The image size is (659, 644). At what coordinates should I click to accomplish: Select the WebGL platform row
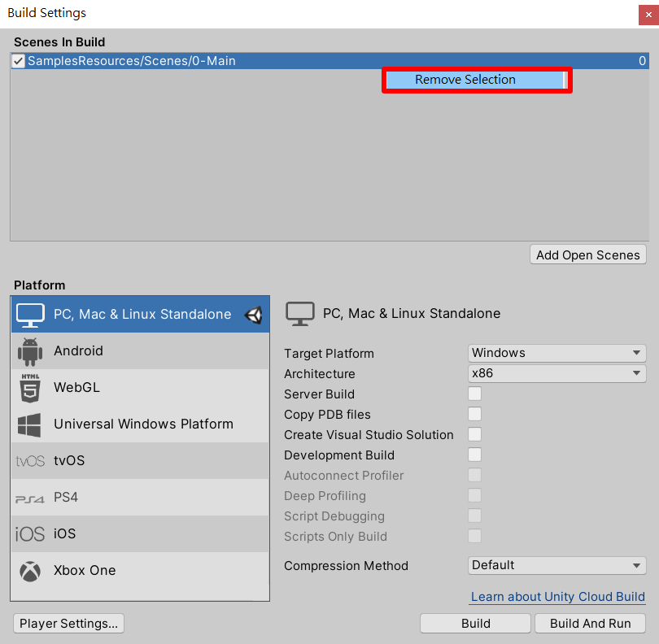point(140,388)
